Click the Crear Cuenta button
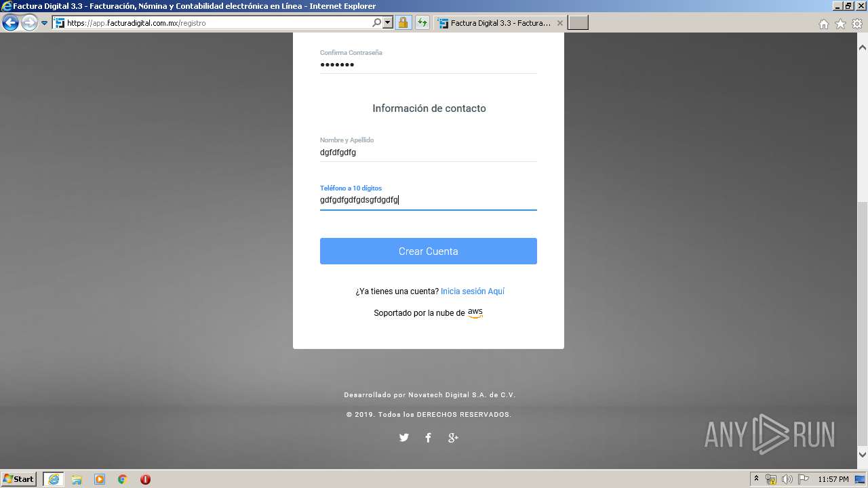 [429, 251]
